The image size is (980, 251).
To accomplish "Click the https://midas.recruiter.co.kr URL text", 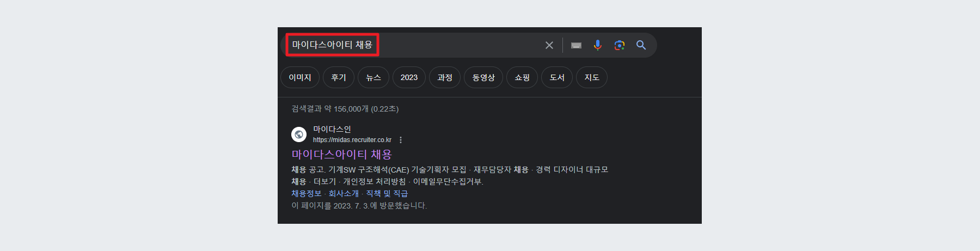I will 352,140.
